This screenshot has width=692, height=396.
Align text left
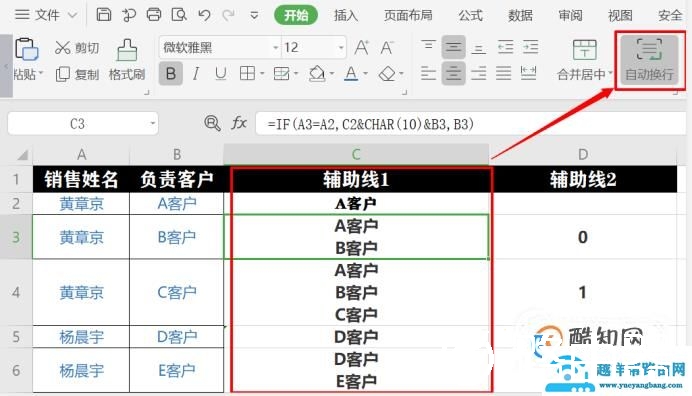pos(428,73)
